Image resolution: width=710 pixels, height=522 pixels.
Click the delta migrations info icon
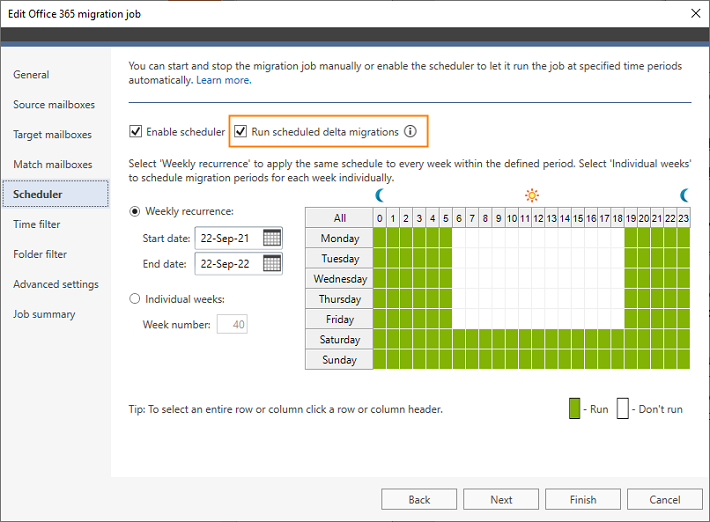pyautogui.click(x=410, y=131)
